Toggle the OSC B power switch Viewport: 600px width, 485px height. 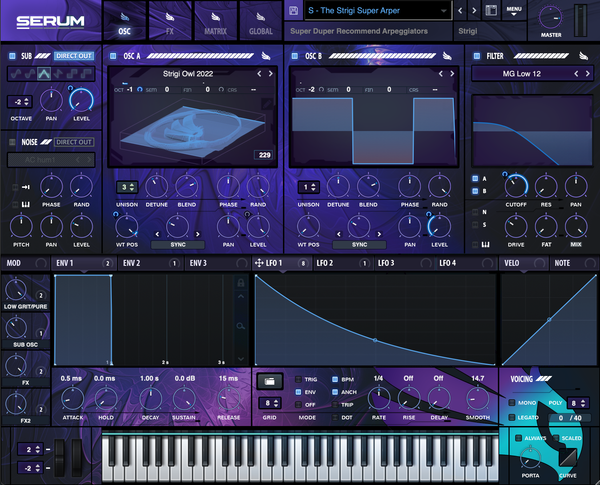(x=295, y=56)
